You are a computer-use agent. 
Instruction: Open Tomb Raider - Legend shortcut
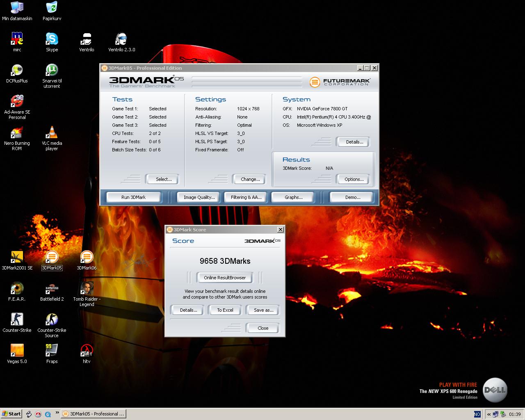[x=87, y=294]
